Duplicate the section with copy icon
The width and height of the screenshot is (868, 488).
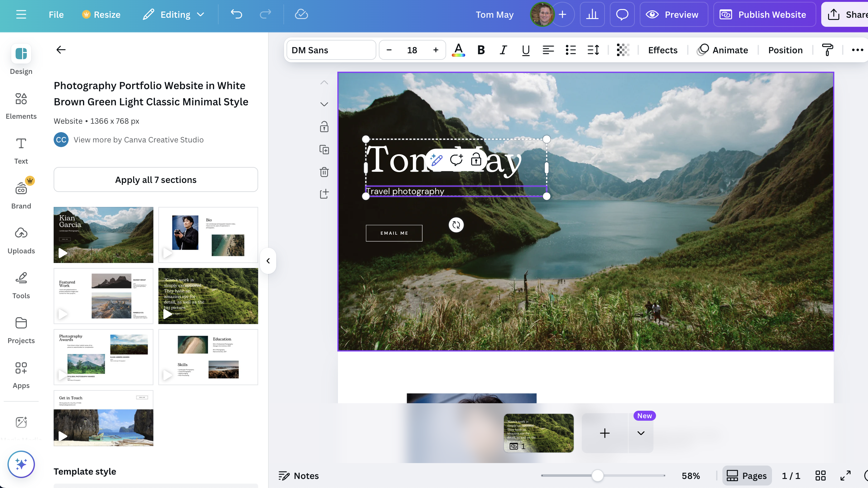tap(324, 150)
